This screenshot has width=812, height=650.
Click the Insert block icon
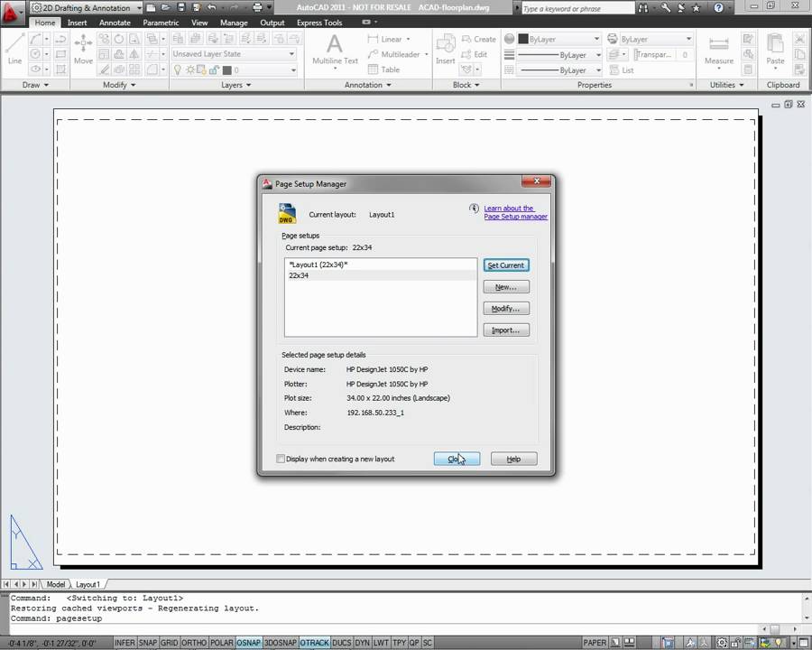446,49
